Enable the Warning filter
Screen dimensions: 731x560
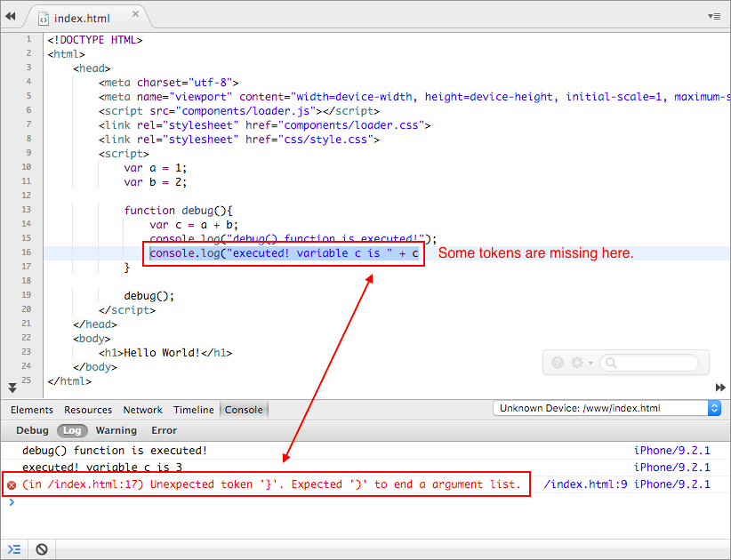116,430
